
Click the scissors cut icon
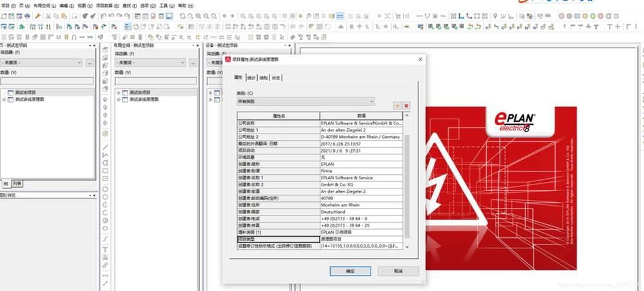click(x=48, y=16)
